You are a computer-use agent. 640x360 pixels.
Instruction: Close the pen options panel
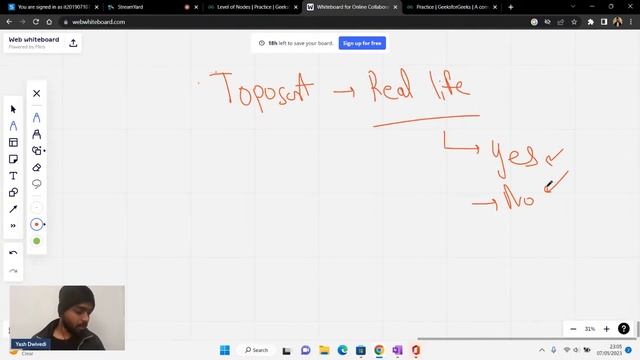pos(36,93)
